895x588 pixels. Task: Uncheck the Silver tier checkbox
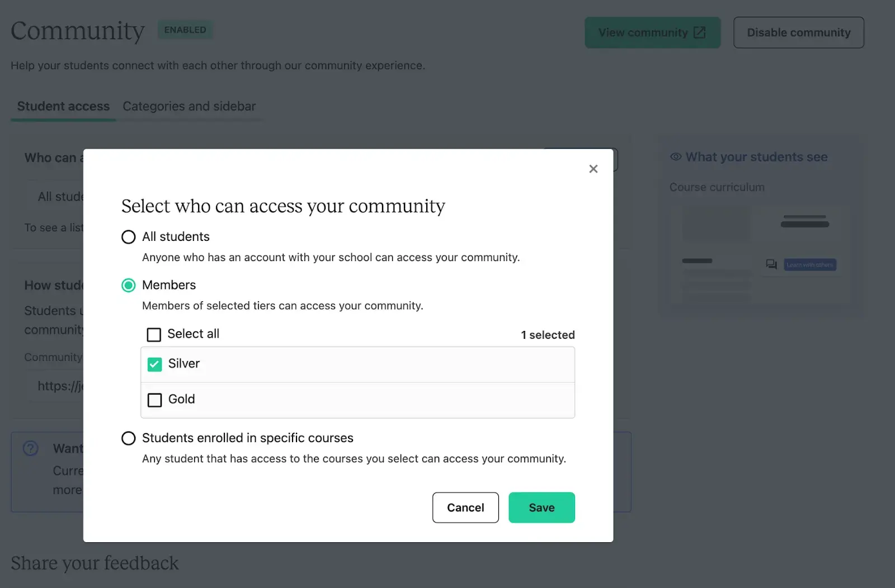[x=154, y=364]
